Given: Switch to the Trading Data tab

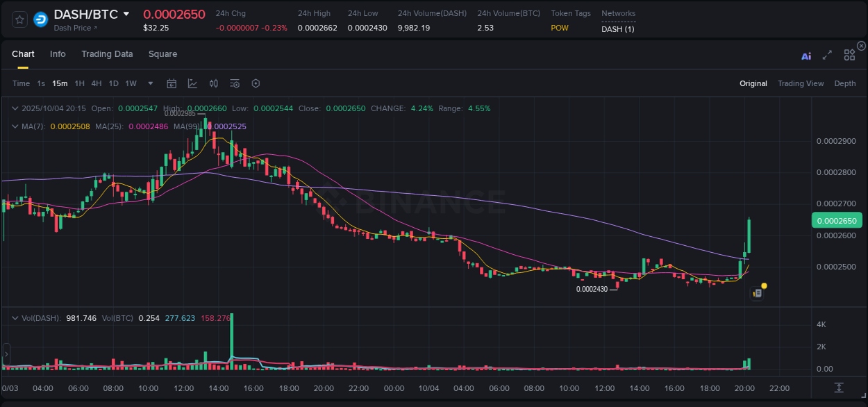Looking at the screenshot, I should pos(107,53).
